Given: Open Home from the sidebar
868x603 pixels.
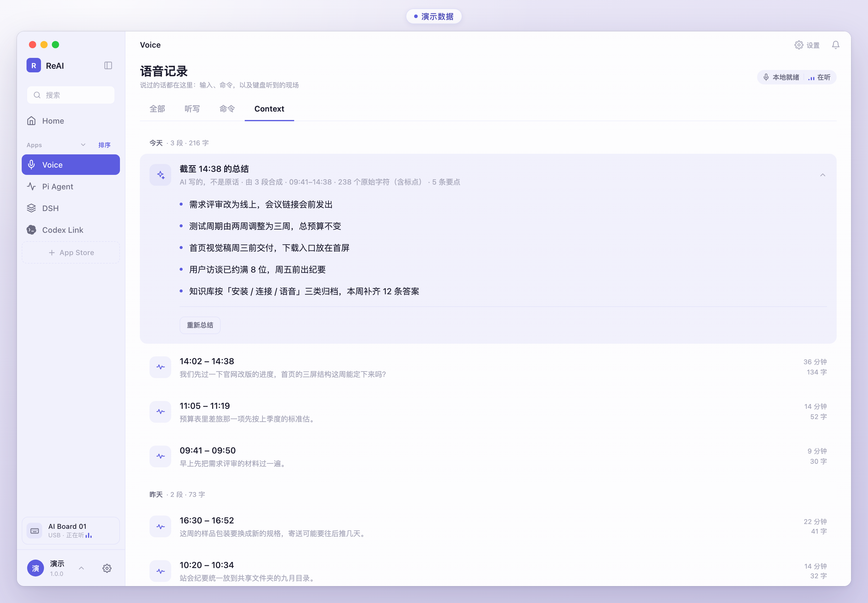Looking at the screenshot, I should point(71,121).
